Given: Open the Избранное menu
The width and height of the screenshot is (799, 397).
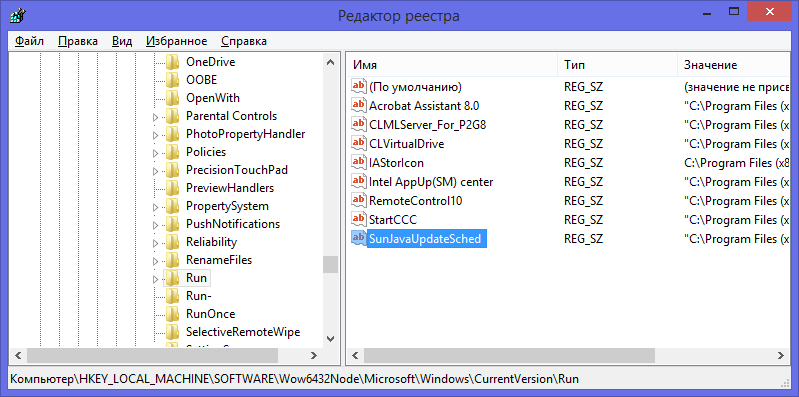Looking at the screenshot, I should coord(176,41).
